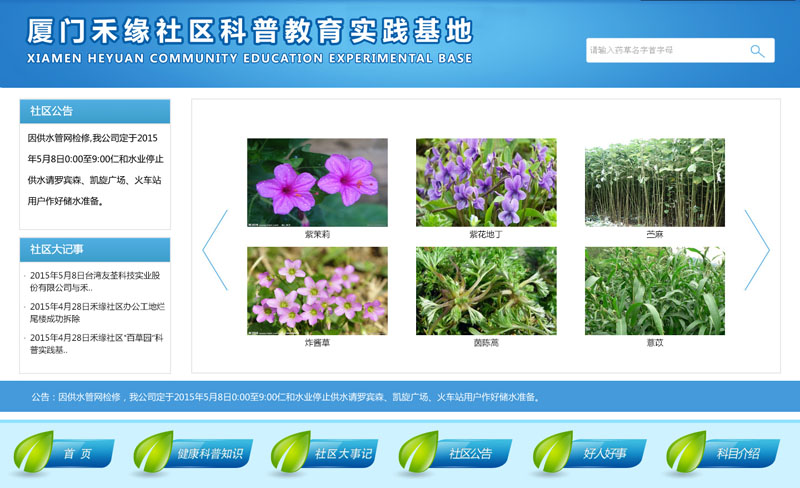800x488 pixels.
Task: Click the magnifier search icon
Action: click(x=757, y=51)
